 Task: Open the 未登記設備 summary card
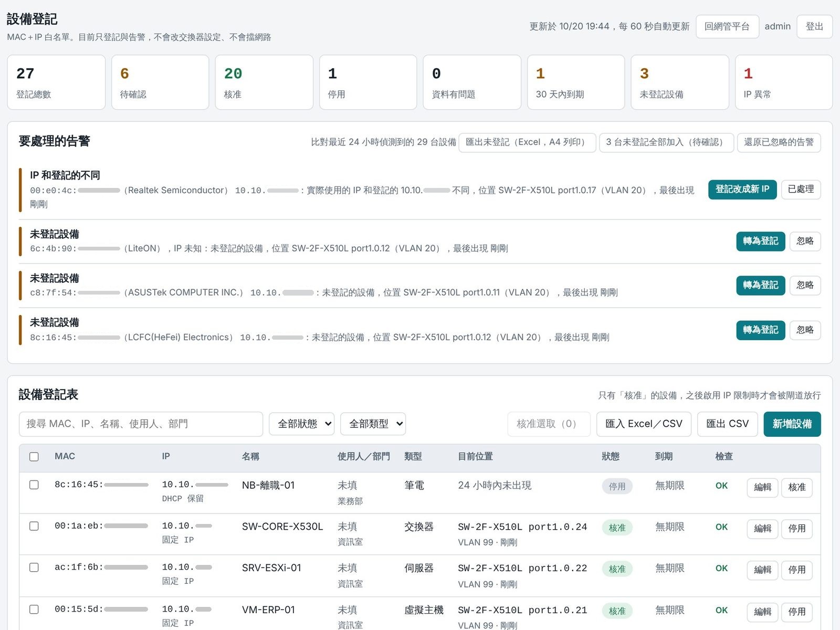680,82
